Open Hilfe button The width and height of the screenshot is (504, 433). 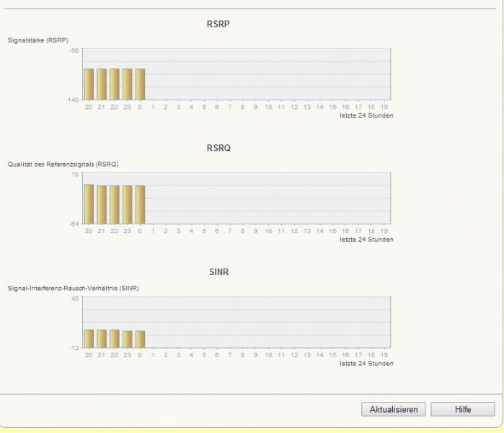(x=462, y=409)
